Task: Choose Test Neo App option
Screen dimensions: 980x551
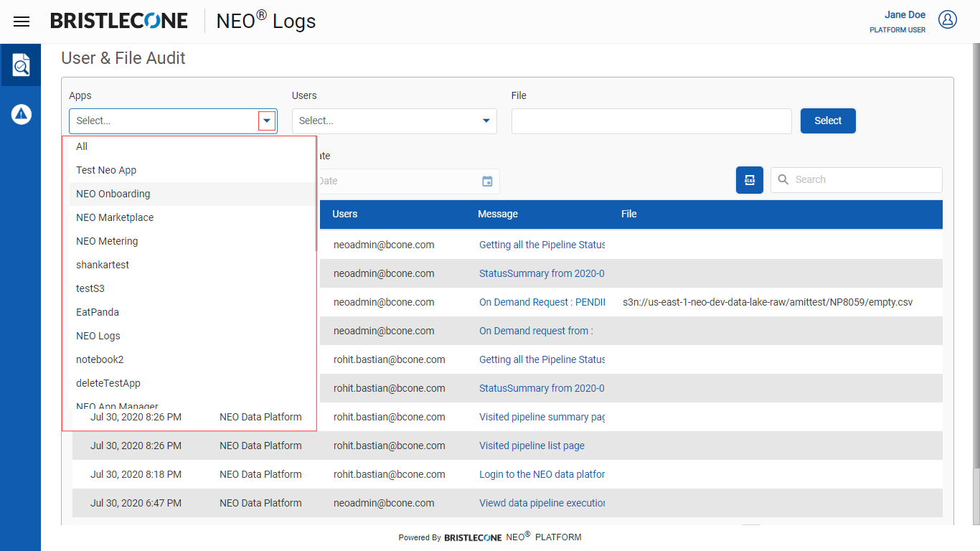Action: pyautogui.click(x=106, y=170)
